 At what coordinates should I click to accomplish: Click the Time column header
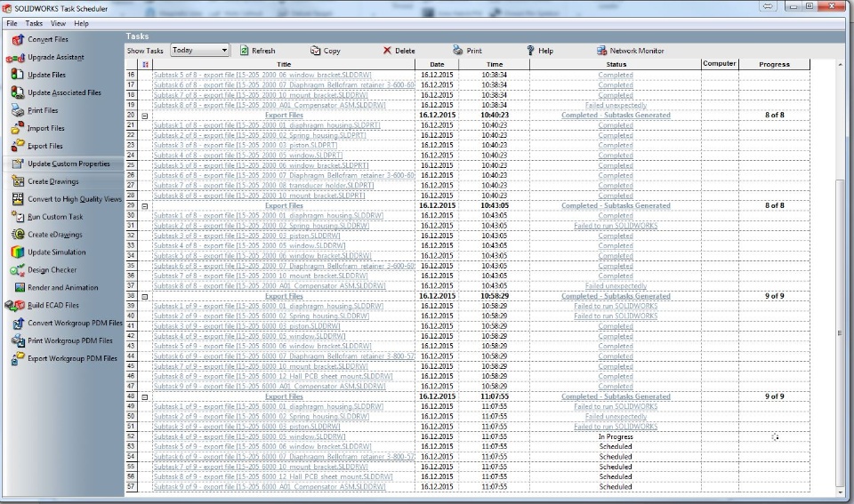point(494,64)
